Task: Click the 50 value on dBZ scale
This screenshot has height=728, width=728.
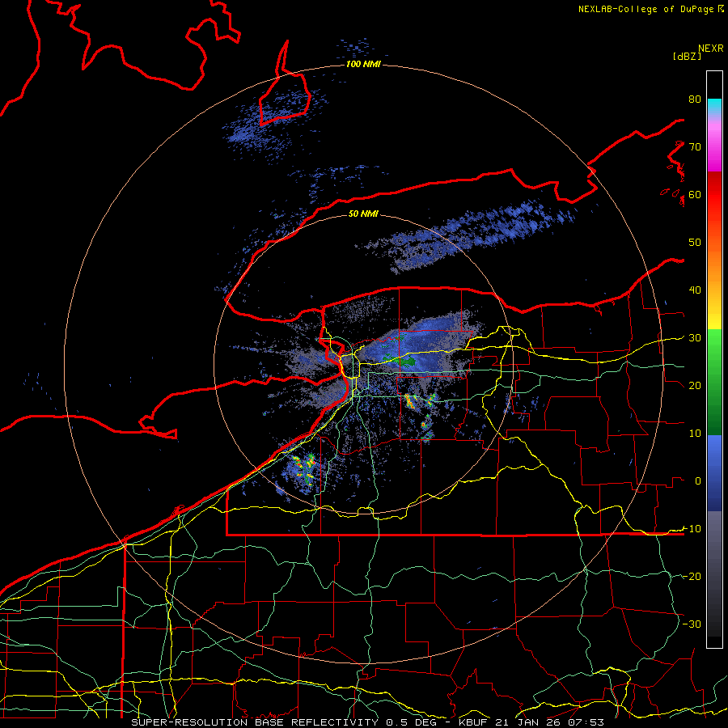Action: click(695, 243)
